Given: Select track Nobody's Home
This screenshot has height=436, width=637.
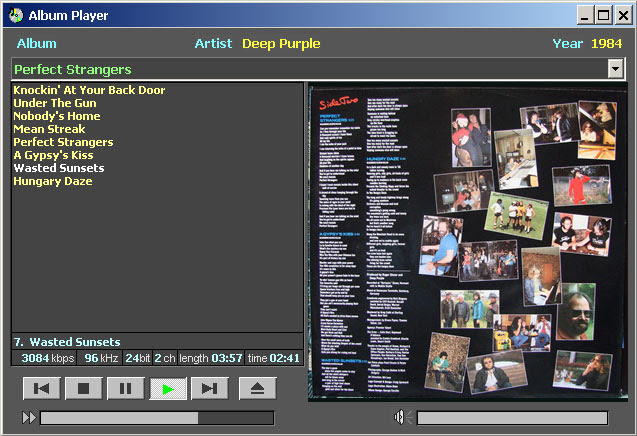Looking at the screenshot, I should pos(57,116).
